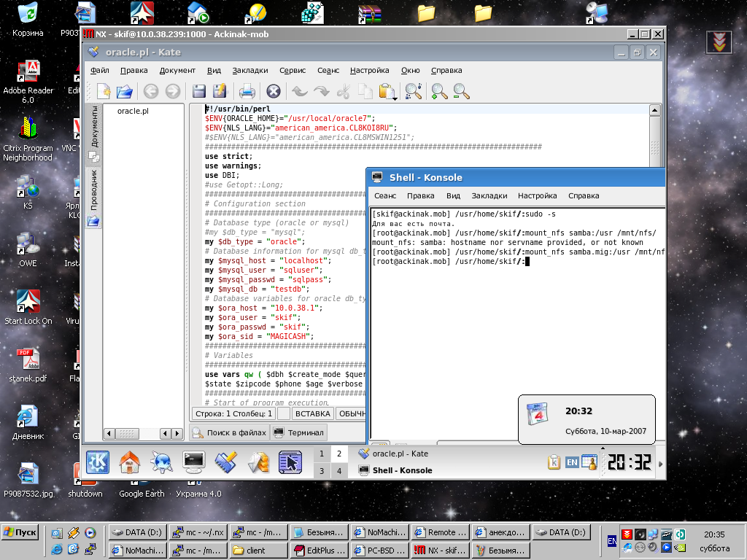This screenshot has height=560, width=747.
Task: Click the Поиск в файлах button
Action: [229, 432]
